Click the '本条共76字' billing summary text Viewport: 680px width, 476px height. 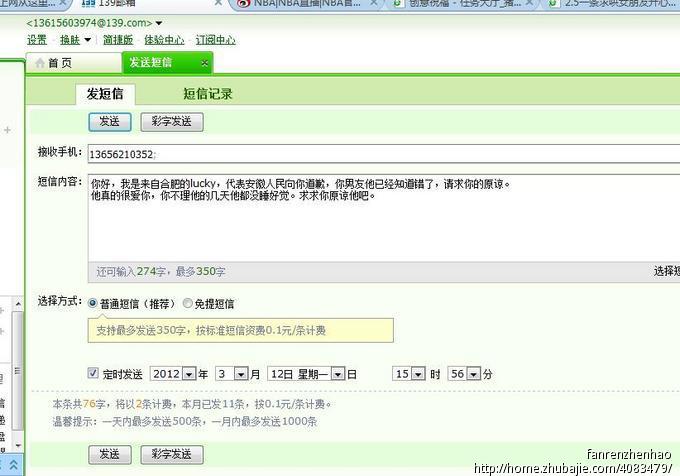192,404
